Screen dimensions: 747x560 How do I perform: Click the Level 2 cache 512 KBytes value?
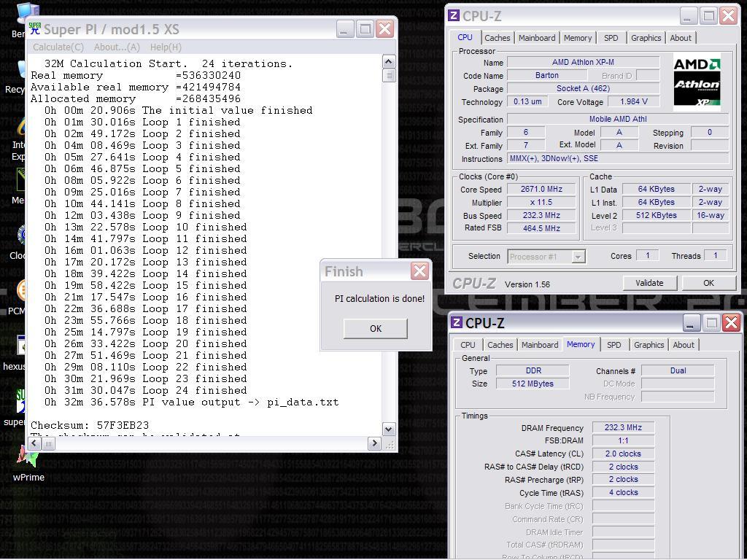tap(656, 215)
